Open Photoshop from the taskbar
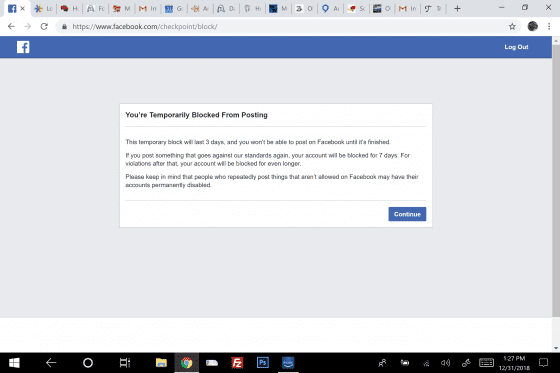The image size is (560, 373). click(263, 363)
